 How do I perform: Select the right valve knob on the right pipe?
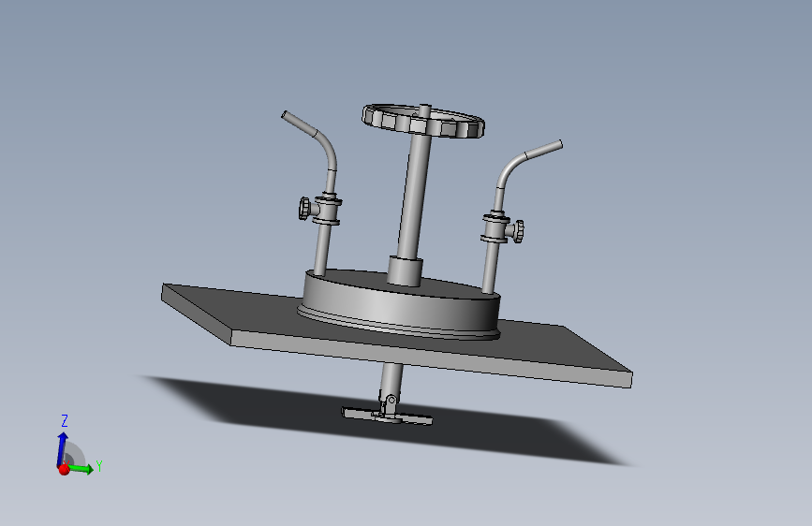pos(518,231)
